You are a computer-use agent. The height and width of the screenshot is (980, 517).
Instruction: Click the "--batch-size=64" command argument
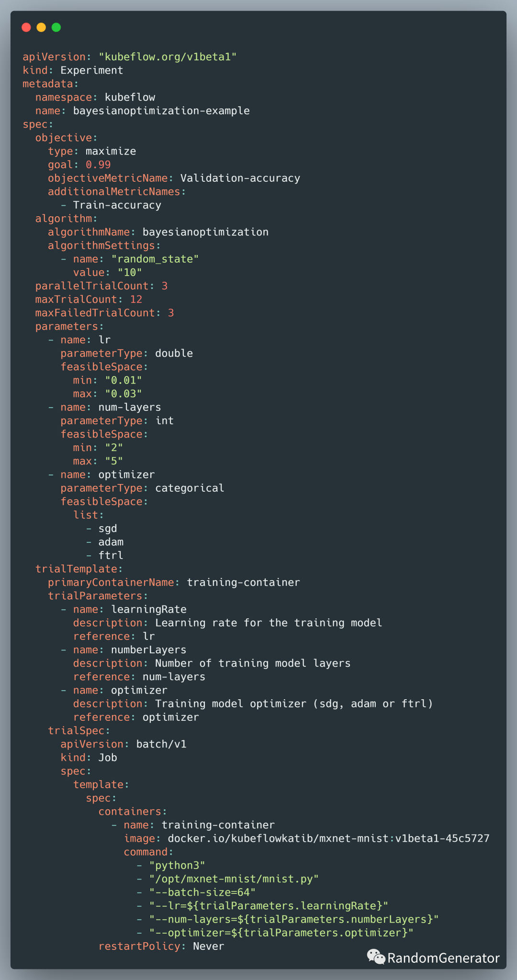pyautogui.click(x=202, y=892)
